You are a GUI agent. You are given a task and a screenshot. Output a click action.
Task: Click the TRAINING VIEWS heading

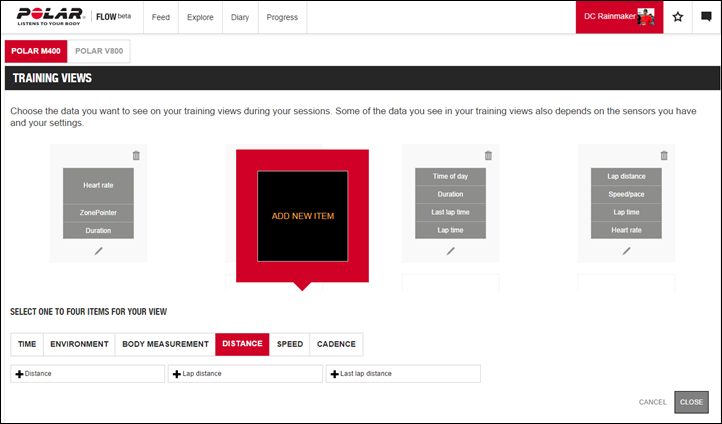click(52, 78)
